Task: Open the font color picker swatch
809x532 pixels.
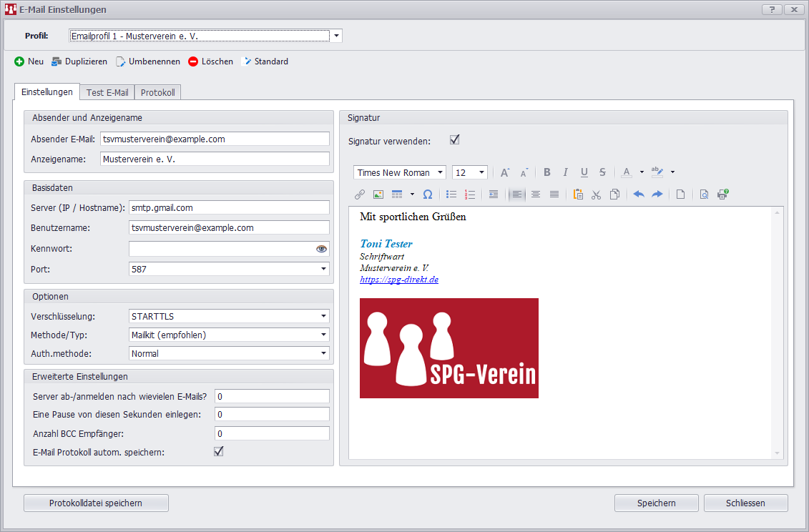Action: click(627, 172)
